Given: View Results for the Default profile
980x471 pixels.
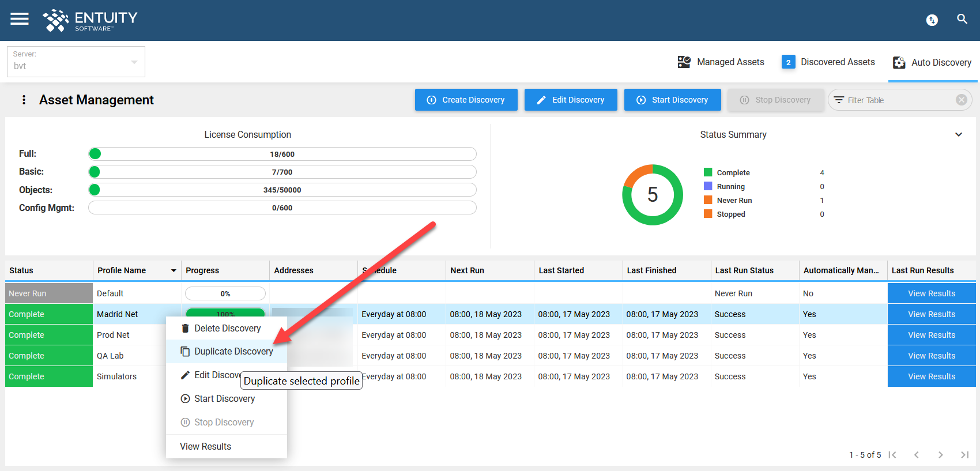Looking at the screenshot, I should click(932, 293).
